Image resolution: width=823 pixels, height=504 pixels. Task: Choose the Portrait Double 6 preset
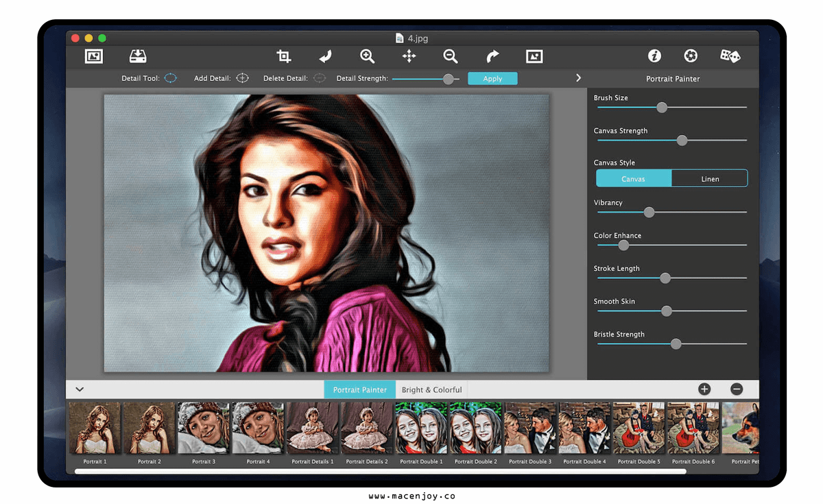[694, 428]
